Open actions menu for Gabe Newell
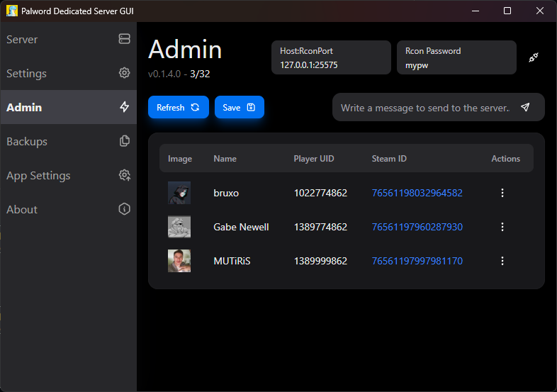Image resolution: width=557 pixels, height=392 pixels. click(x=502, y=227)
